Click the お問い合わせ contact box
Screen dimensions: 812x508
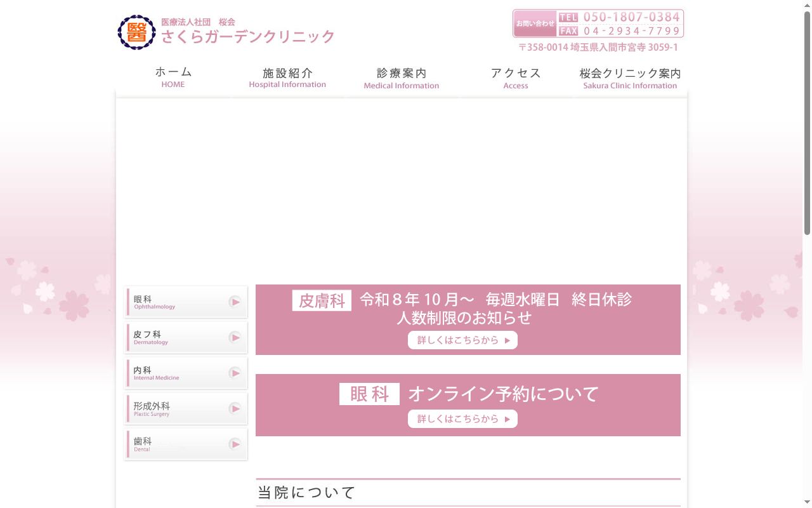coord(535,23)
